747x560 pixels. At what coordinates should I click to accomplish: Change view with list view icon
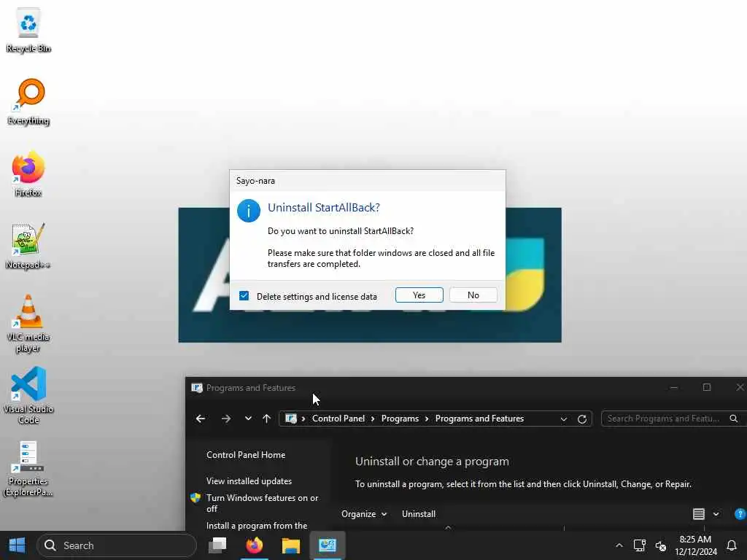click(x=698, y=514)
